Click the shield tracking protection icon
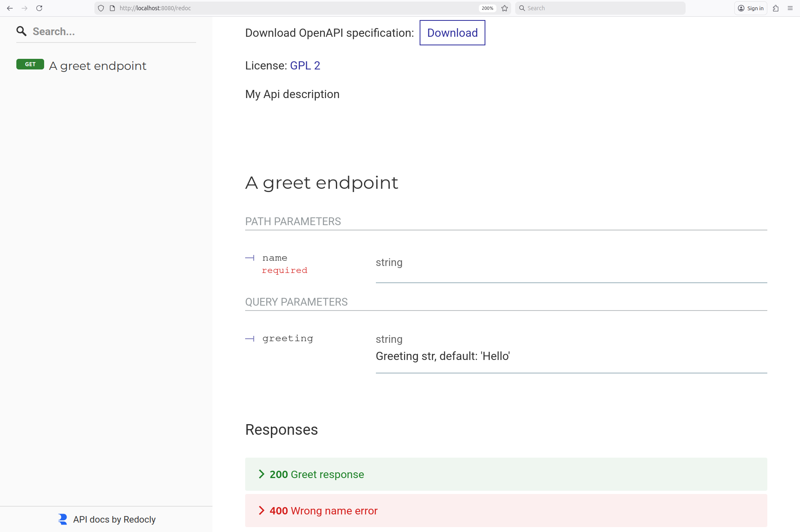The image size is (800, 532). tap(101, 8)
